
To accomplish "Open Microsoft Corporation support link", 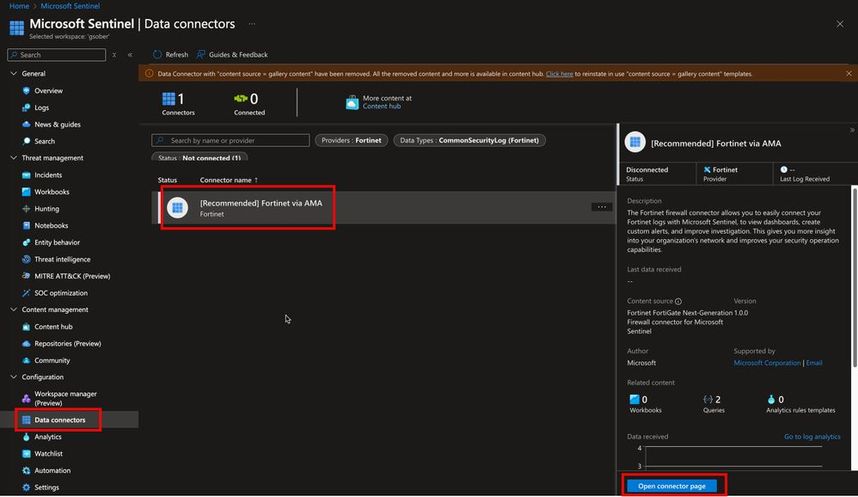I will 767,363.
